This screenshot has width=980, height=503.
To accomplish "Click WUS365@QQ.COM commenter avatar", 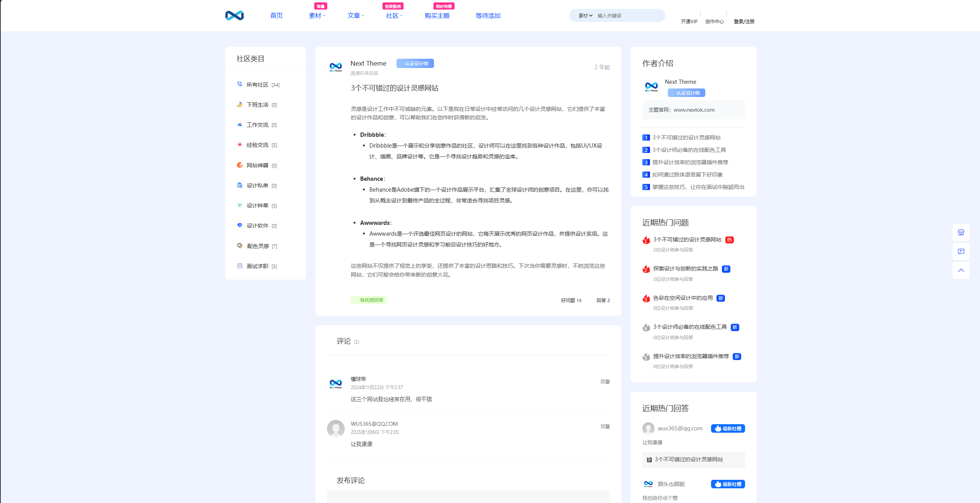I will [336, 428].
